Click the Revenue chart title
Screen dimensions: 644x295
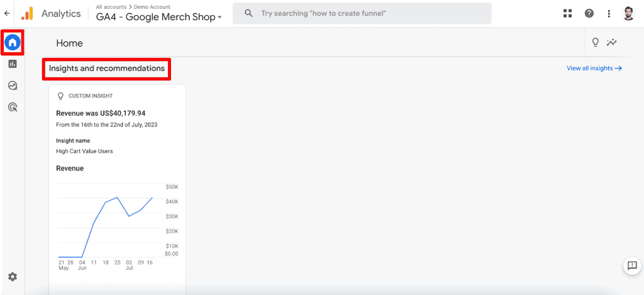pyautogui.click(x=70, y=168)
